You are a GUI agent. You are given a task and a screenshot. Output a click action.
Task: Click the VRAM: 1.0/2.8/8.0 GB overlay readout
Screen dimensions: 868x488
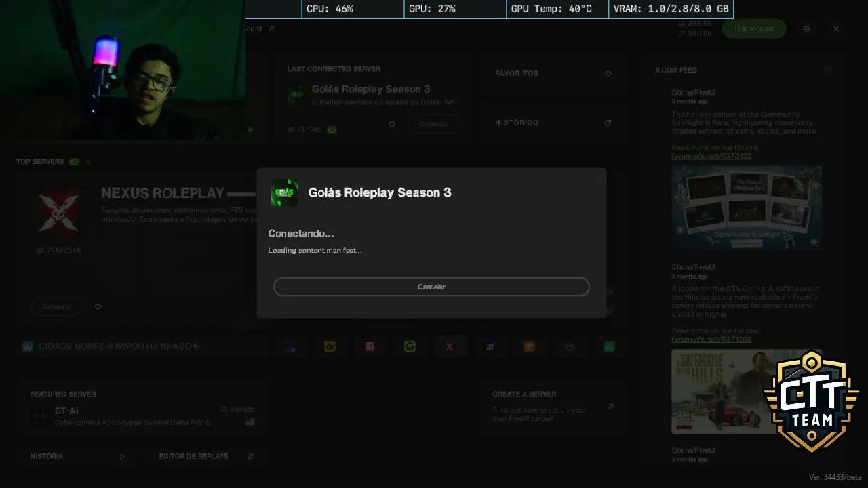coord(671,9)
